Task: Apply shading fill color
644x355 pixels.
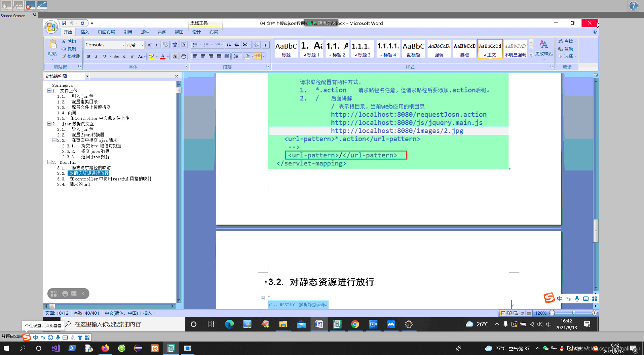Action: tap(247, 56)
